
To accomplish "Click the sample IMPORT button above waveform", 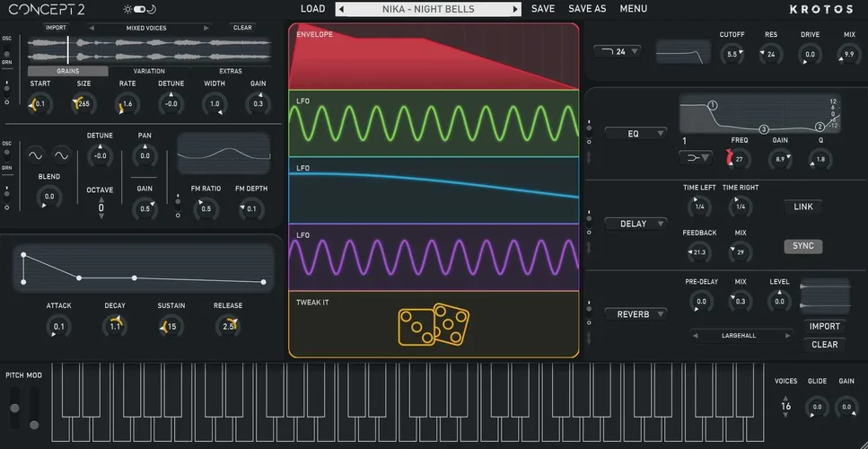I will [x=56, y=28].
